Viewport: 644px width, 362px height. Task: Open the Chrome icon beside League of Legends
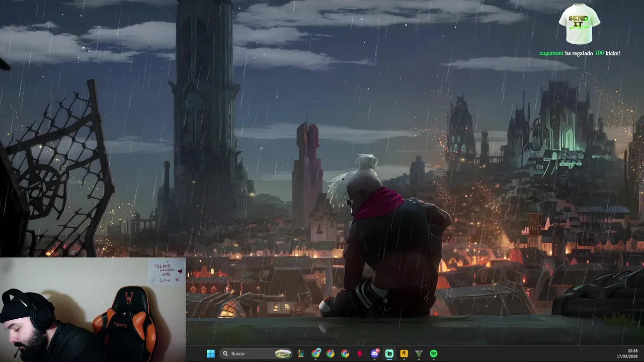point(316,353)
